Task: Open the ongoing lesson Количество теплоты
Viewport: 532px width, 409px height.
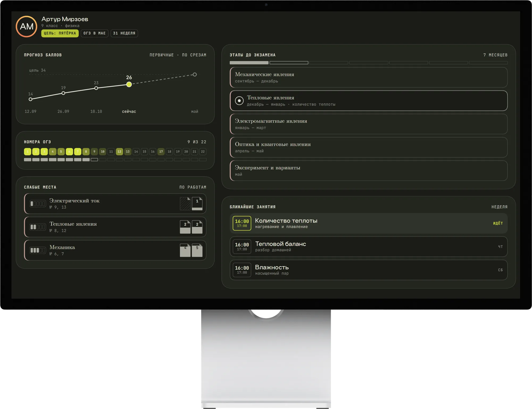Action: coord(369,223)
